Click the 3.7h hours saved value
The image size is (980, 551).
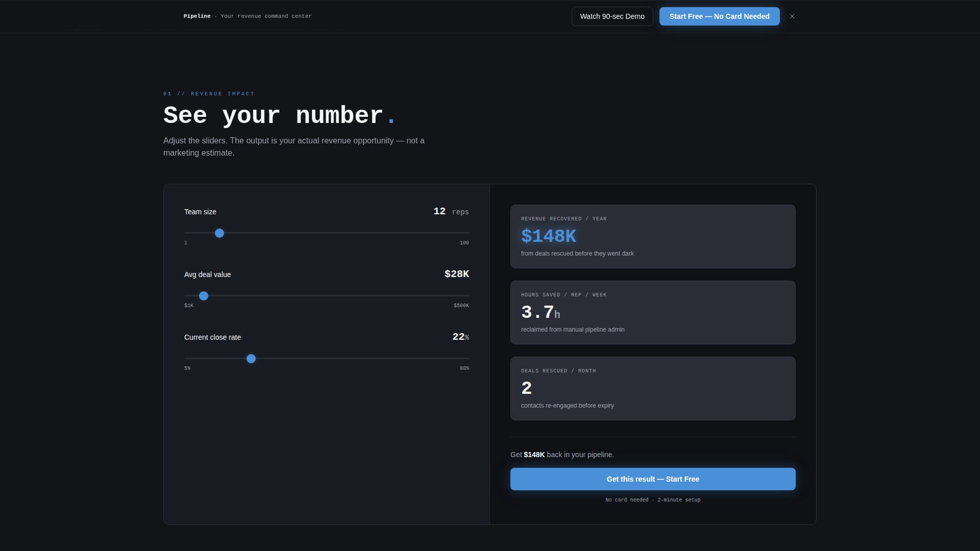coord(541,312)
